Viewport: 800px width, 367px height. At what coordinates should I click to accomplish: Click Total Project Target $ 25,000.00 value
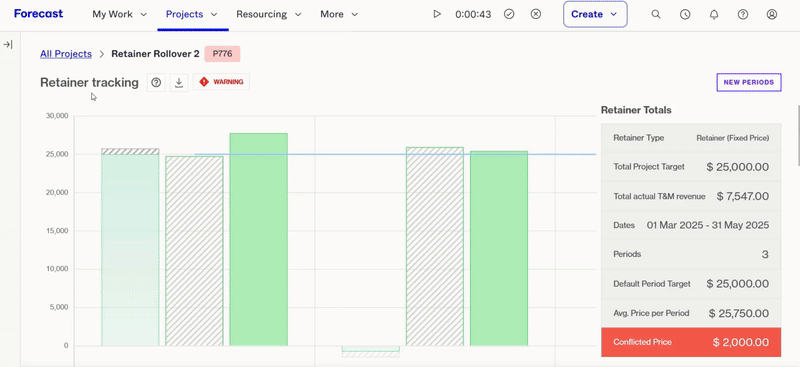[x=737, y=167]
